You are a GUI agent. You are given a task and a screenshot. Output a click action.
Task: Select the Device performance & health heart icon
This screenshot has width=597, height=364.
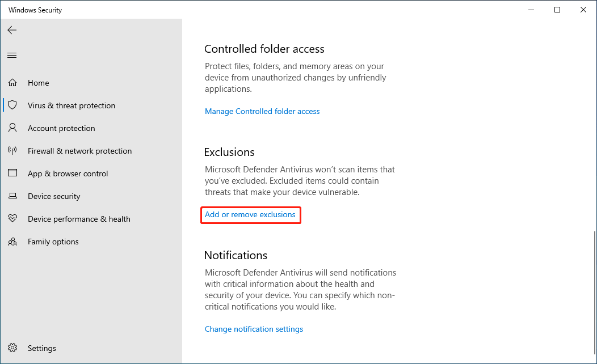pos(12,219)
